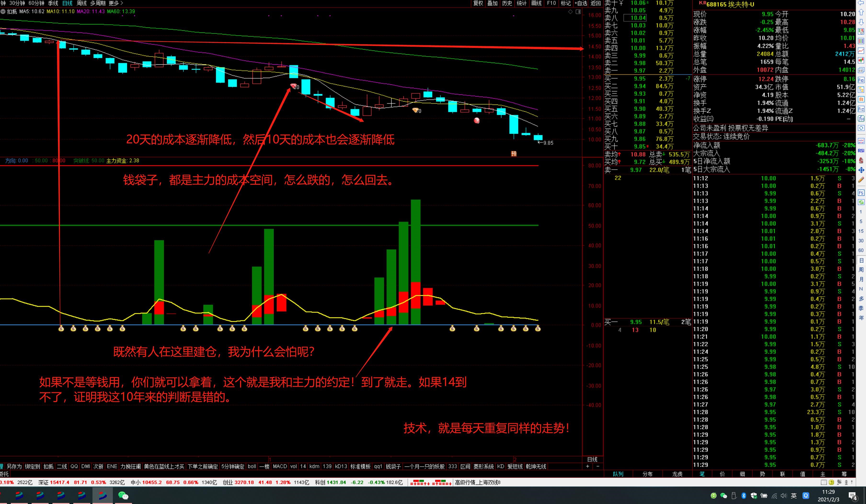Image resolution: width=866 pixels, height=504 pixels.
Task: Open the 复权 adjustment menu
Action: 478,3
